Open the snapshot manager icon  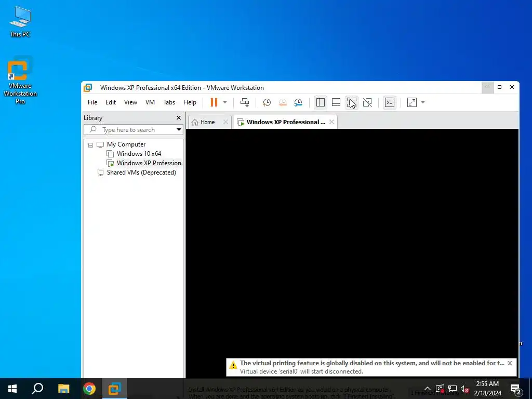point(298,102)
